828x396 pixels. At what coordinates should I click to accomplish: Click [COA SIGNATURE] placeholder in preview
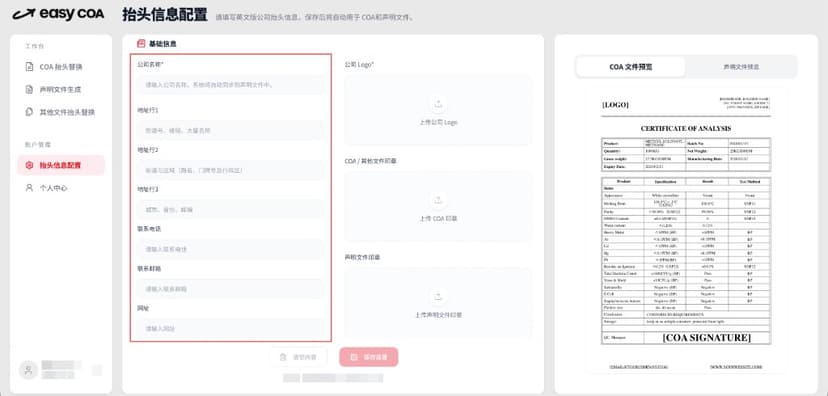[x=707, y=337]
